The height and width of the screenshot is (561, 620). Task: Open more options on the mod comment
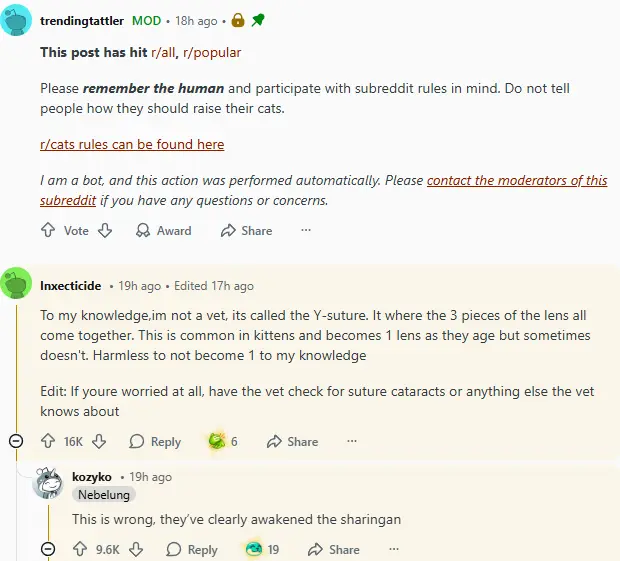(x=306, y=230)
